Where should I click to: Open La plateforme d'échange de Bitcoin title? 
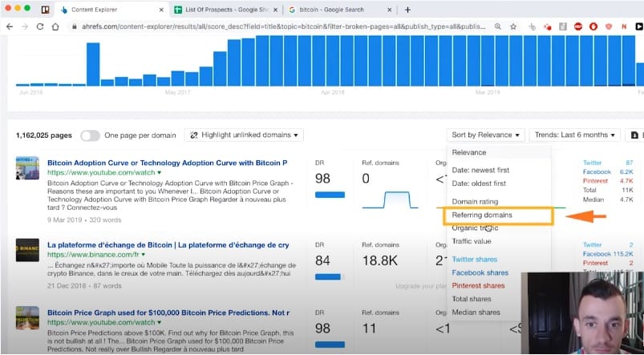[x=168, y=245]
